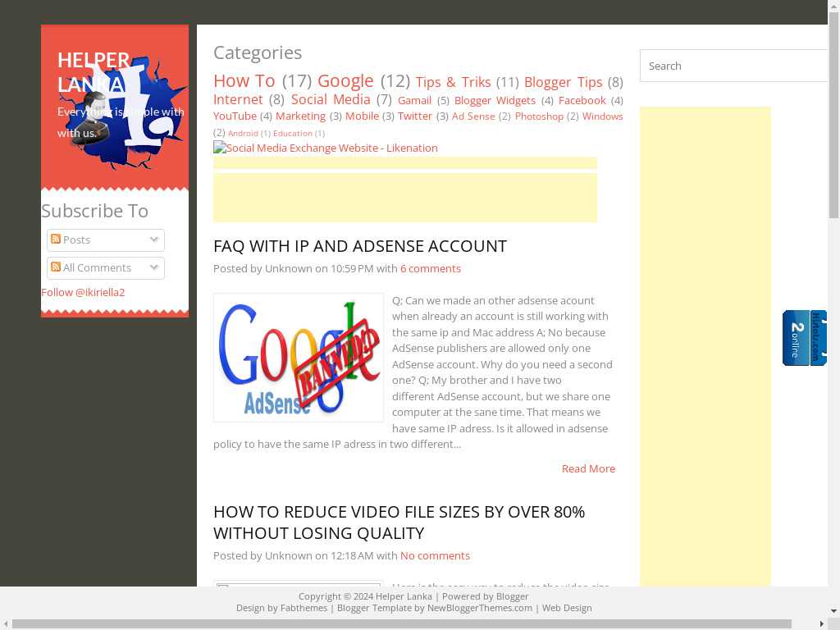The width and height of the screenshot is (840, 630).
Task: Click the Helper Lanka copyright footer link
Action: click(x=404, y=597)
